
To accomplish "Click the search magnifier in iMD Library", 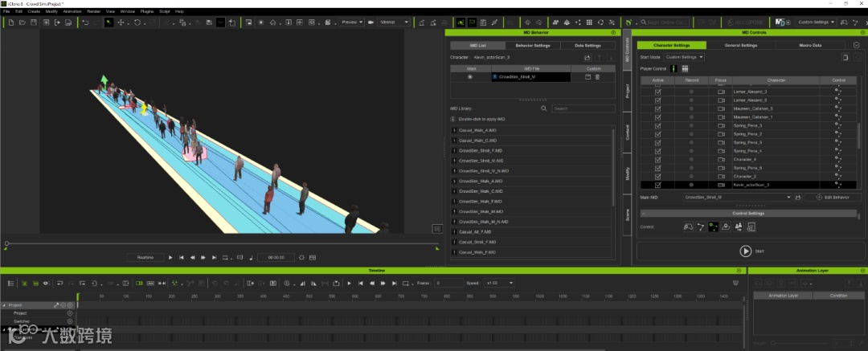I will (543, 108).
